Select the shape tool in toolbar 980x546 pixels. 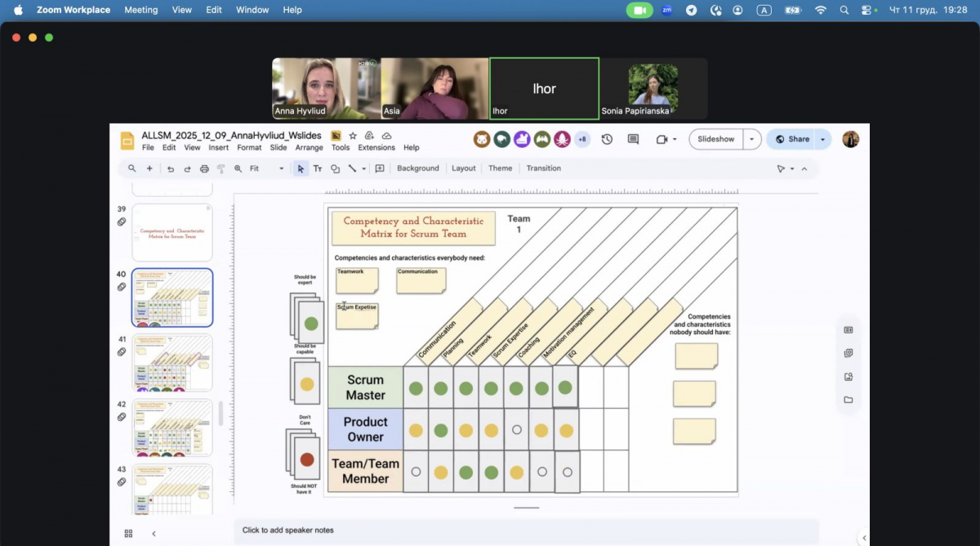coord(335,168)
